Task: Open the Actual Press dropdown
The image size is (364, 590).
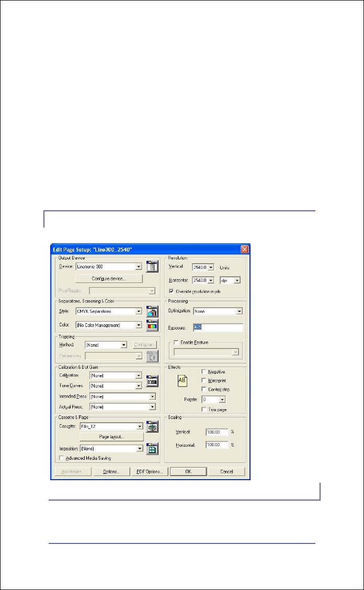Action: (x=123, y=407)
